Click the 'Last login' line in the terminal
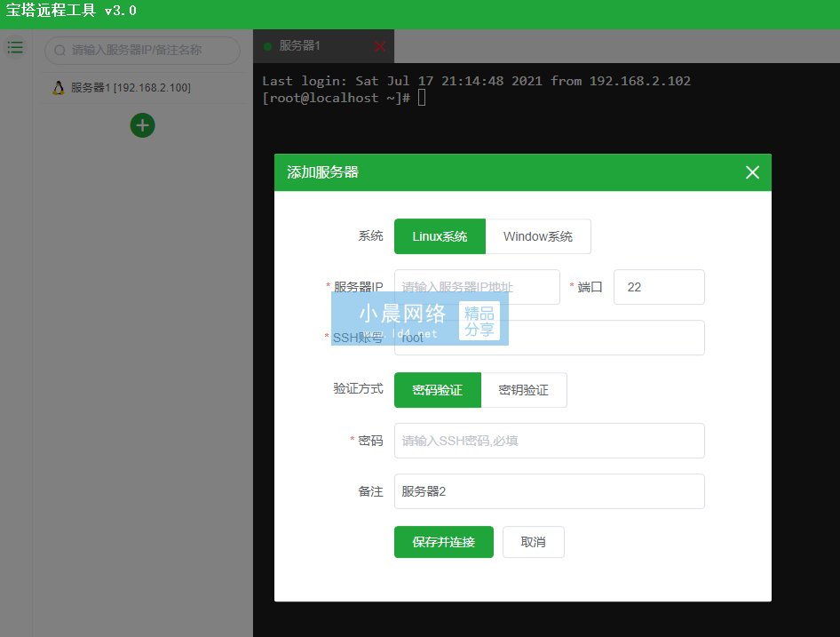 pyautogui.click(x=476, y=81)
